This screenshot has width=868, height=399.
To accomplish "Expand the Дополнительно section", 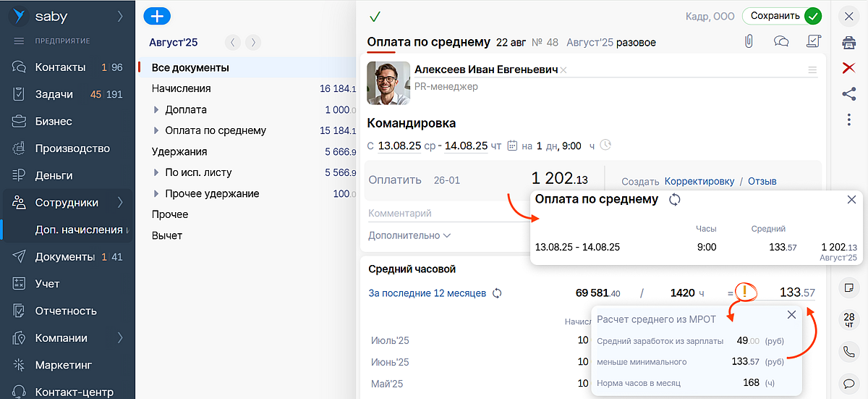I will 409,235.
